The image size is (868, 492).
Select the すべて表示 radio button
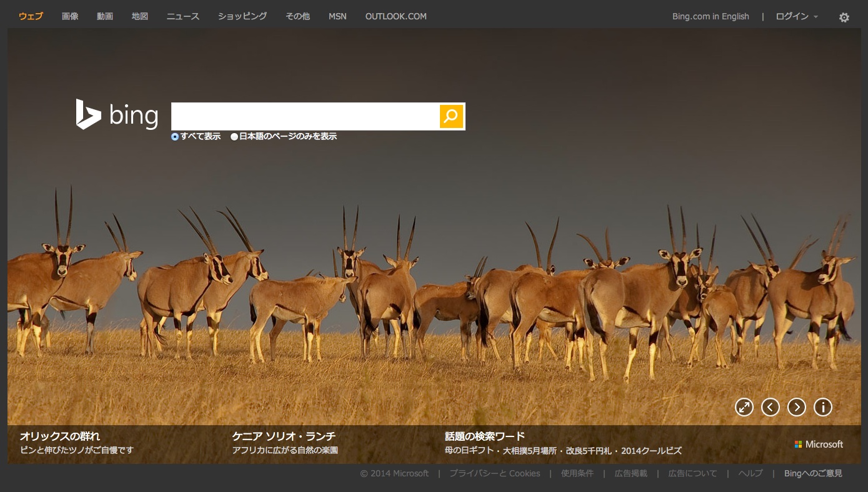point(175,137)
